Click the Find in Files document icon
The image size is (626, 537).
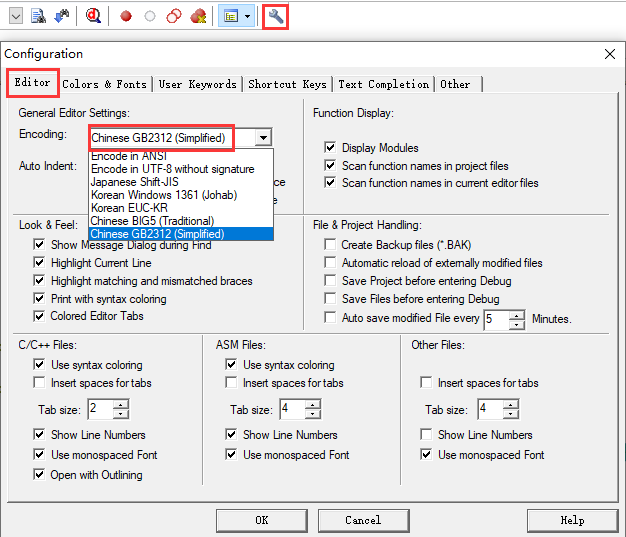click(39, 16)
